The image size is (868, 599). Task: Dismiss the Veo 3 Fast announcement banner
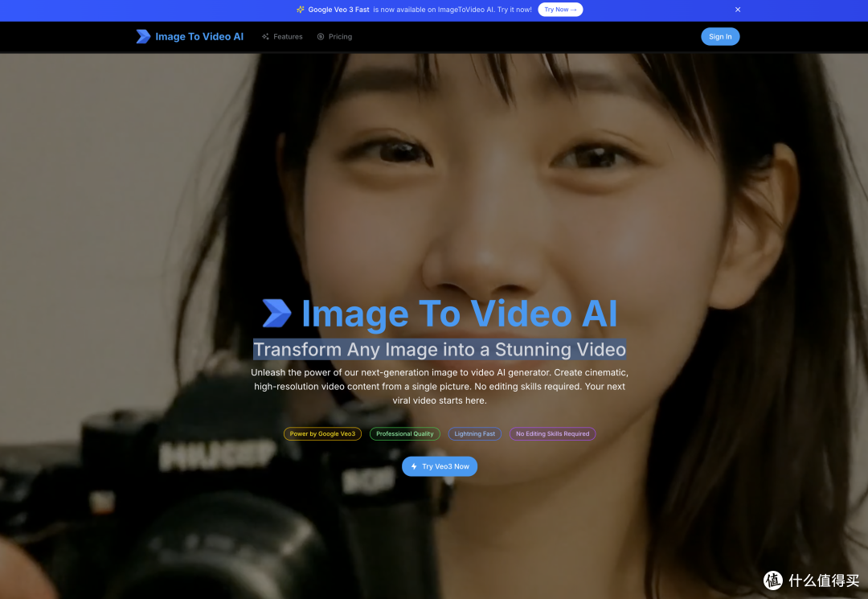737,10
